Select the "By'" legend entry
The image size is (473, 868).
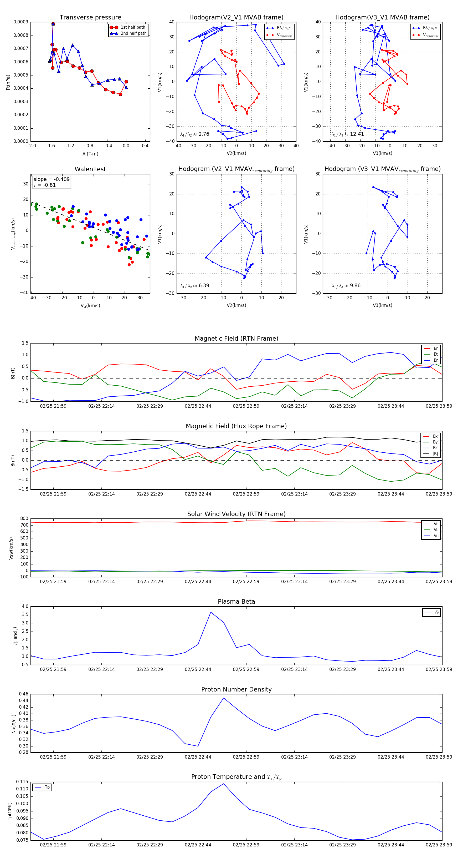[x=431, y=442]
